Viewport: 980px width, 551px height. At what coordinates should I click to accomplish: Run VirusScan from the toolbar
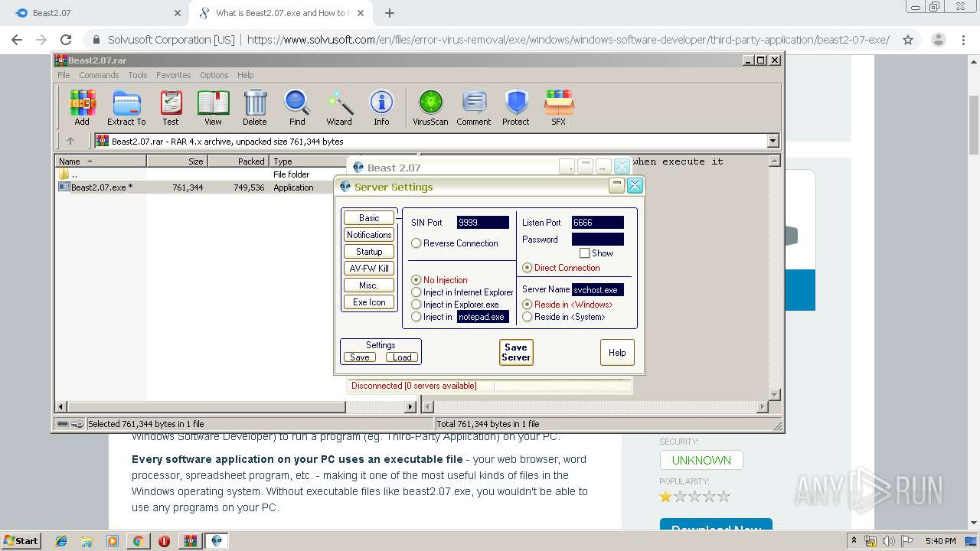click(x=430, y=107)
